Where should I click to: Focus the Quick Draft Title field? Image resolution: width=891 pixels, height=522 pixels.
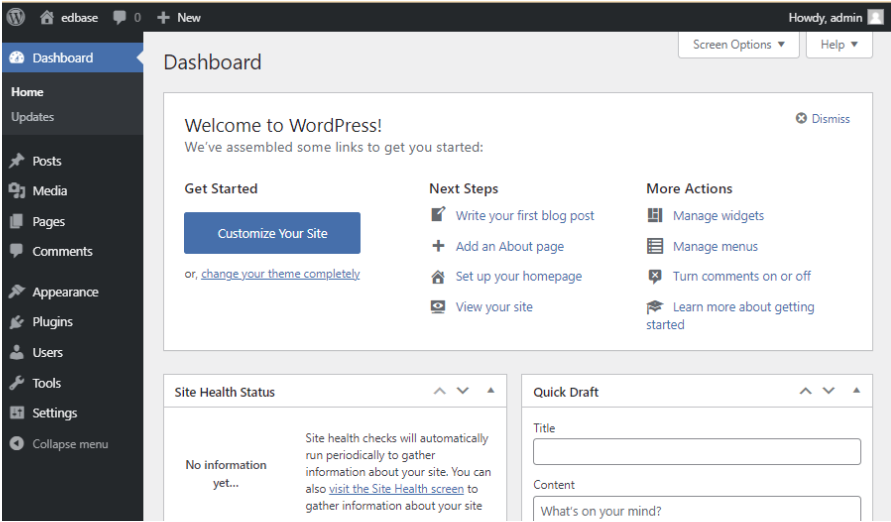(697, 452)
